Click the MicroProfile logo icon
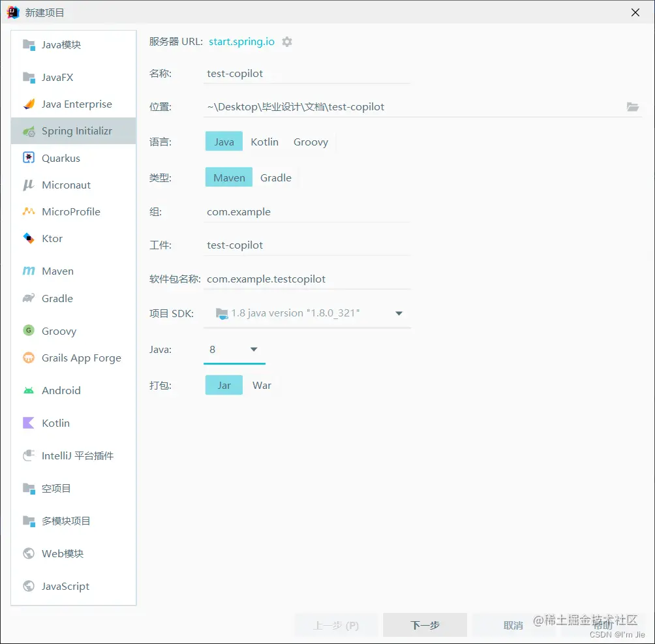Image resolution: width=655 pixels, height=644 pixels. (29, 211)
